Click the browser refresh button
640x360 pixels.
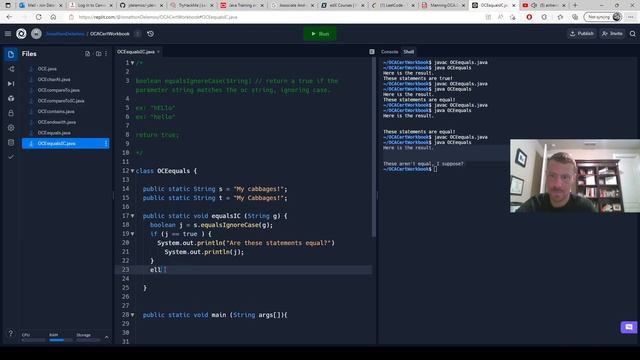click(38, 17)
